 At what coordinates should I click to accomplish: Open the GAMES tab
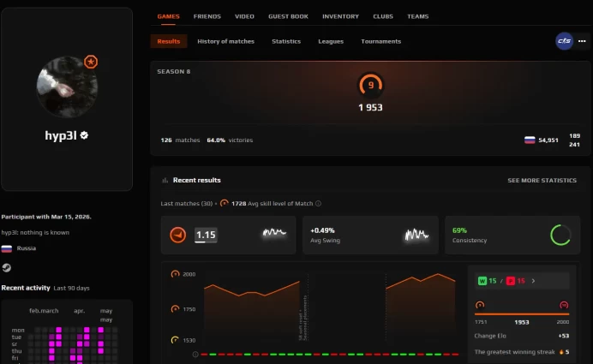(x=168, y=16)
